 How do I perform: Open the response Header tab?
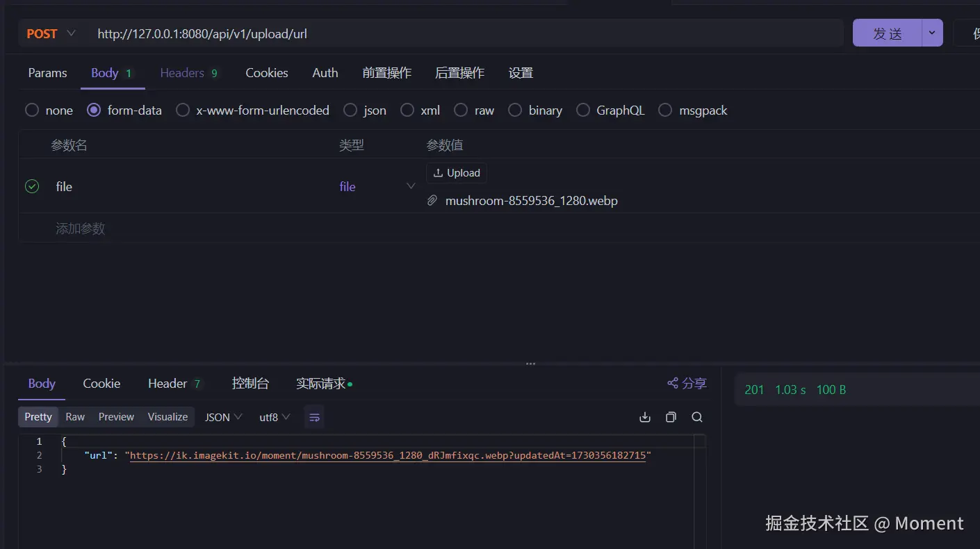click(174, 384)
